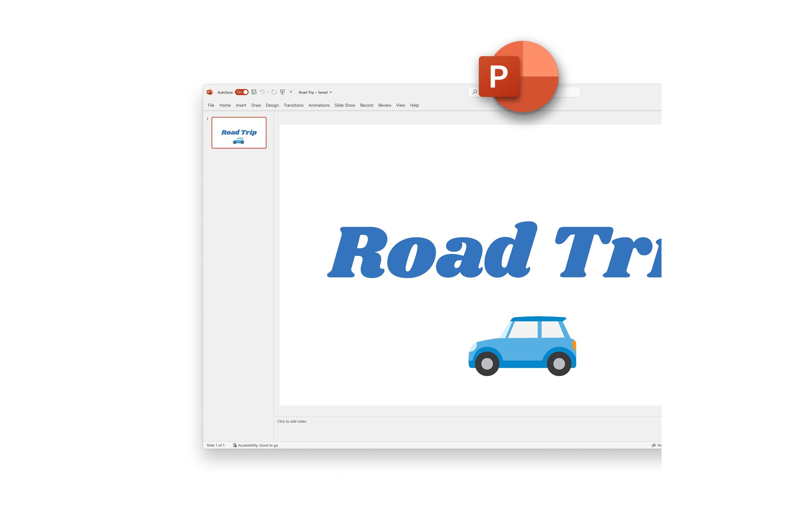Click the Undo icon in toolbar

point(264,92)
